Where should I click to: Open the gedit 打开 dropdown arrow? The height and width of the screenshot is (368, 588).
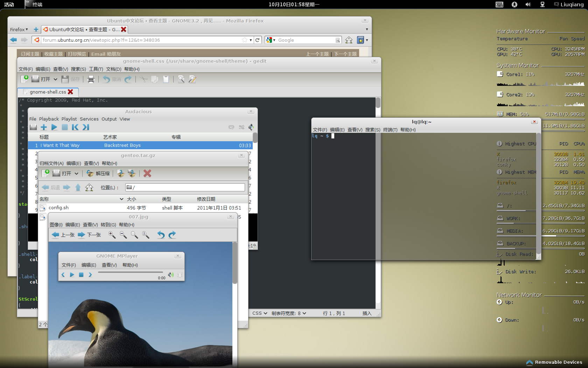pos(55,79)
